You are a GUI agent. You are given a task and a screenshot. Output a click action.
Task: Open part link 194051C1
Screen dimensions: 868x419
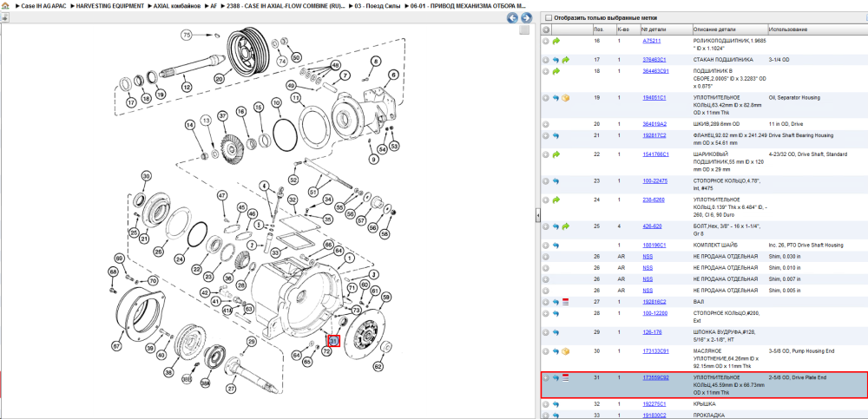(x=654, y=98)
